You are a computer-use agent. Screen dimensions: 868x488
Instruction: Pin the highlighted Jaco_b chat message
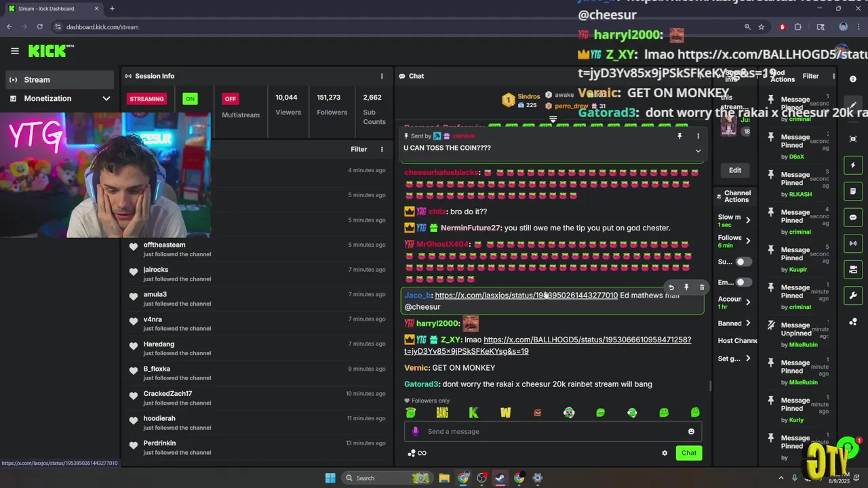click(686, 287)
